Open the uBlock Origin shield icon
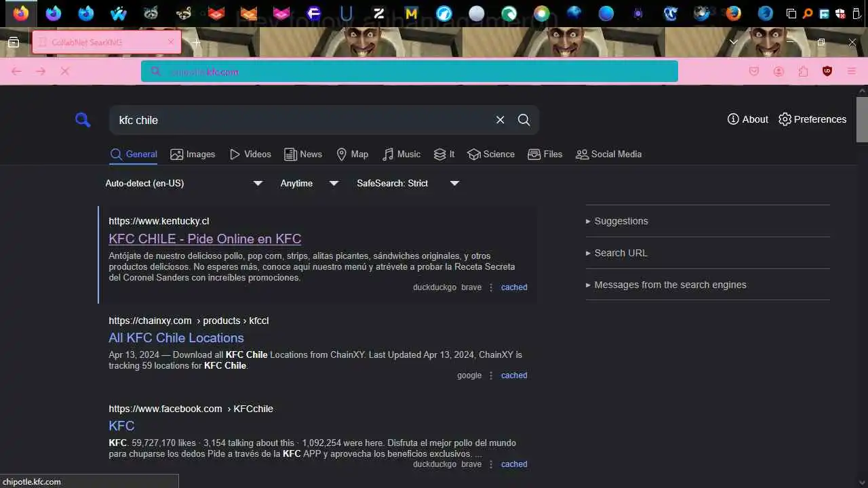Image resolution: width=868 pixels, height=488 pixels. 827,71
